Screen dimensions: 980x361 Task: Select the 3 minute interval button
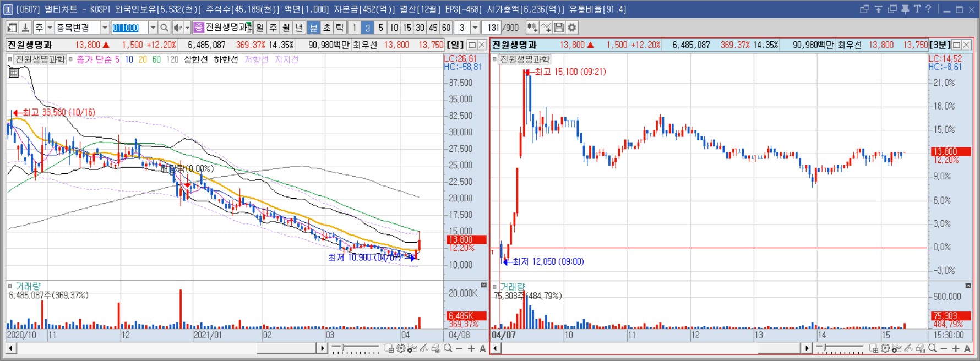click(x=368, y=28)
